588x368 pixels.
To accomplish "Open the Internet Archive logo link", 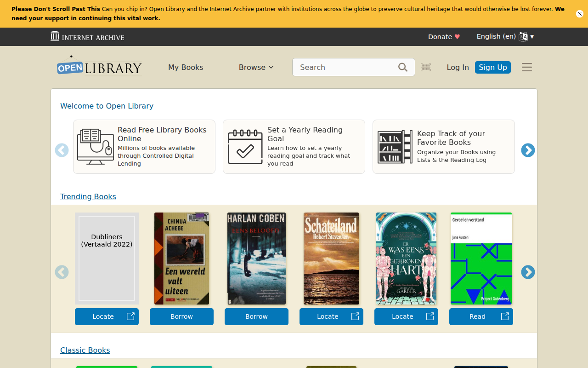I will 87,37.
